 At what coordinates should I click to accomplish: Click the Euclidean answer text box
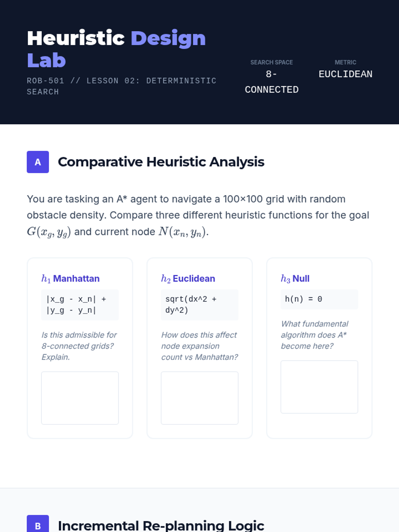click(199, 398)
